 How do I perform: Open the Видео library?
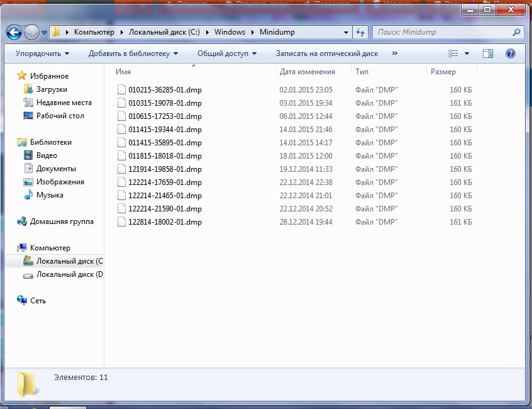pyautogui.click(x=47, y=155)
